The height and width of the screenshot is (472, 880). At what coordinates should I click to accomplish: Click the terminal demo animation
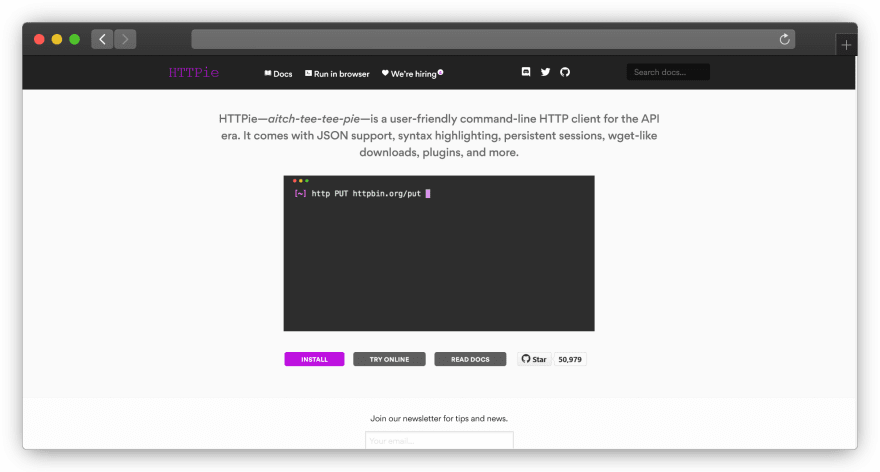pyautogui.click(x=439, y=253)
